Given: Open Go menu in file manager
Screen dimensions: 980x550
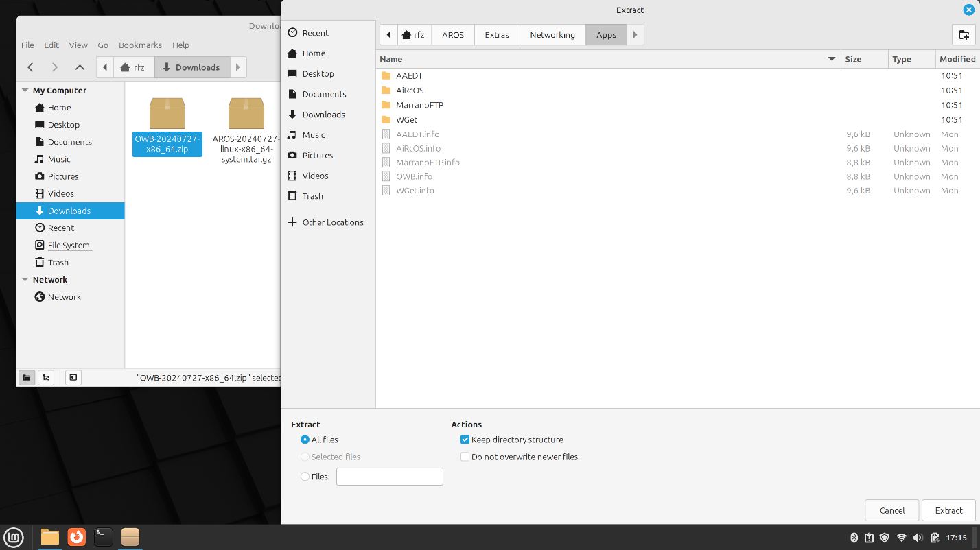Looking at the screenshot, I should tap(103, 45).
